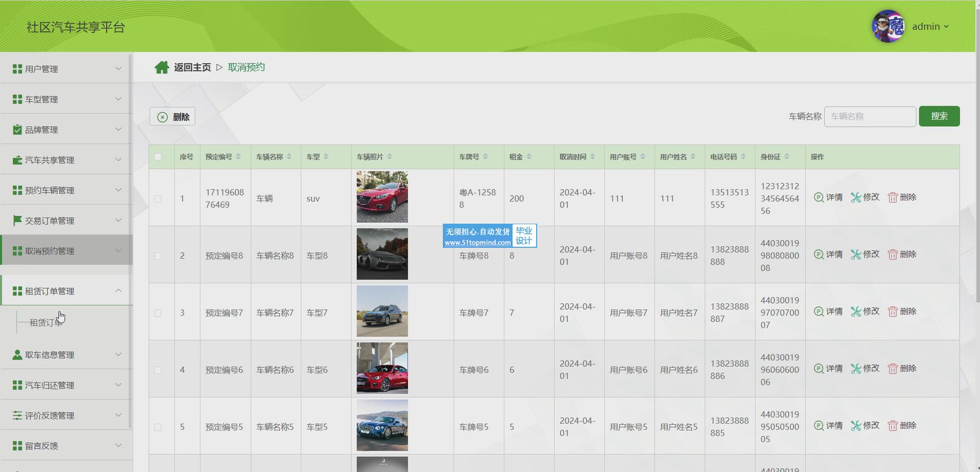Screen dimensions: 980x472
Task: Check the row 1 checkbox for 车辆
Action: pos(158,199)
